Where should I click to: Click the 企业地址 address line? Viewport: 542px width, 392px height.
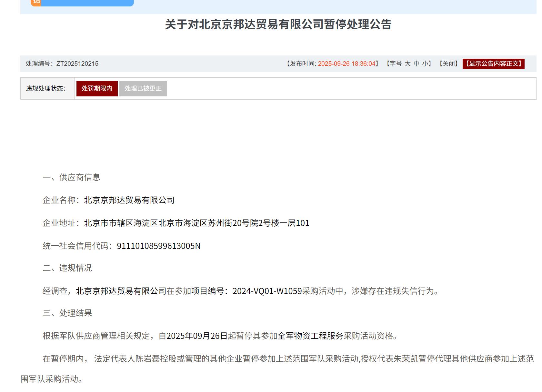point(176,223)
